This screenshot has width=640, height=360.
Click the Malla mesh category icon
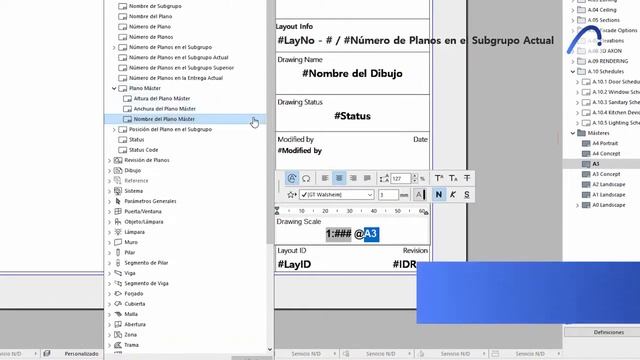point(118,314)
